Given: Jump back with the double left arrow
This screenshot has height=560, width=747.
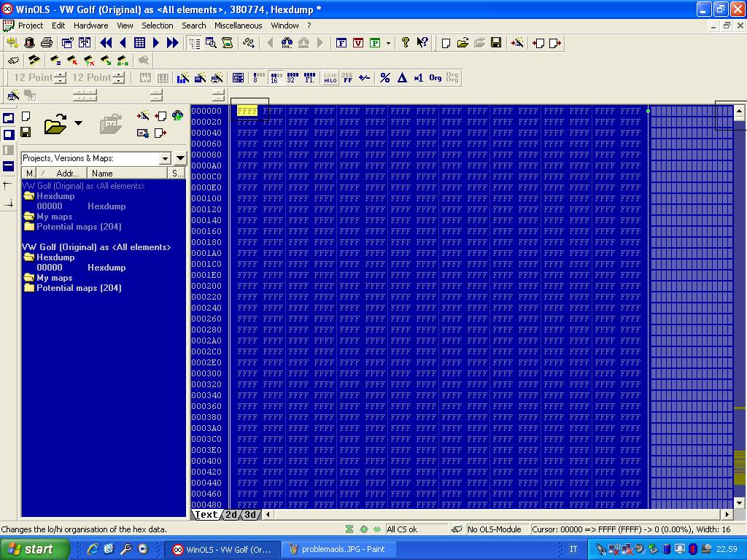Looking at the screenshot, I should click(x=106, y=43).
